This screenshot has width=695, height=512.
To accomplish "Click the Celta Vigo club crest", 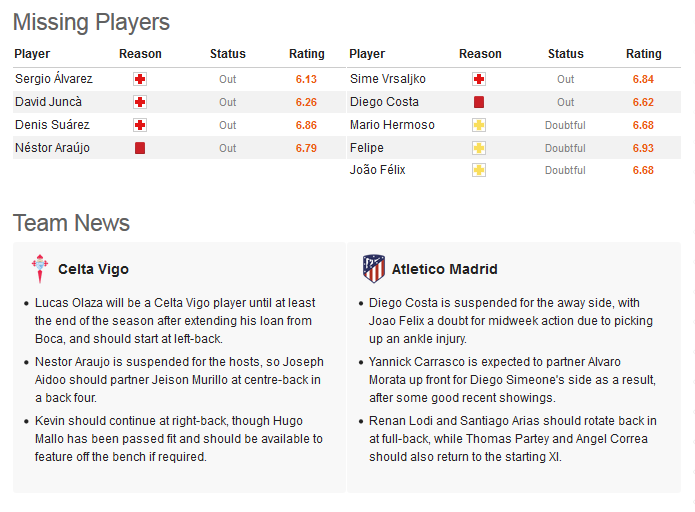I will click(40, 269).
